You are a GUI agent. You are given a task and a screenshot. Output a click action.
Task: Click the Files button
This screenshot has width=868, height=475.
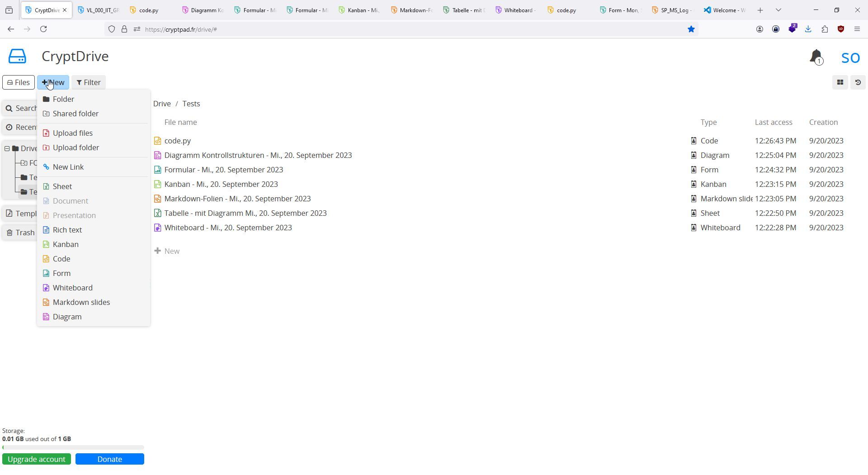coord(19,82)
